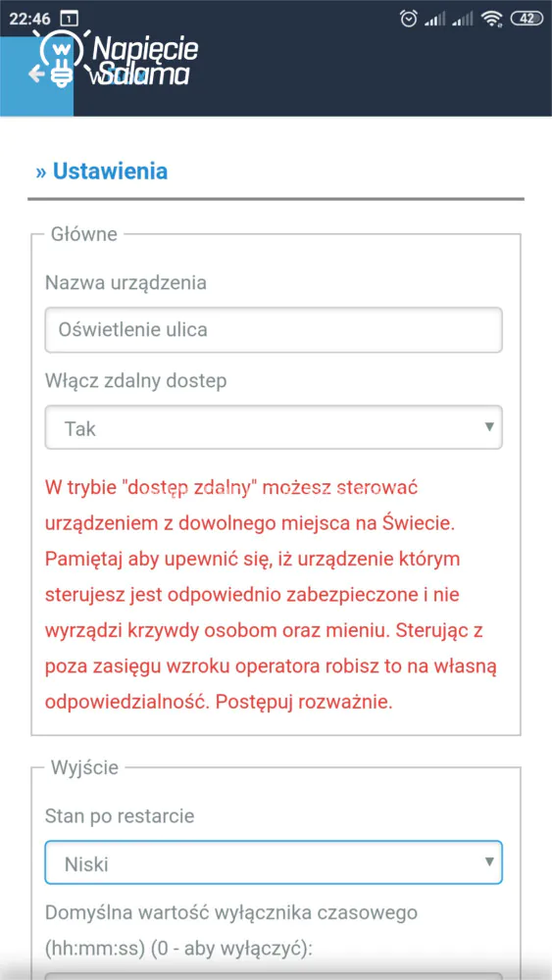This screenshot has width=552, height=980.
Task: Tap the back arrow icon
Action: [x=36, y=74]
